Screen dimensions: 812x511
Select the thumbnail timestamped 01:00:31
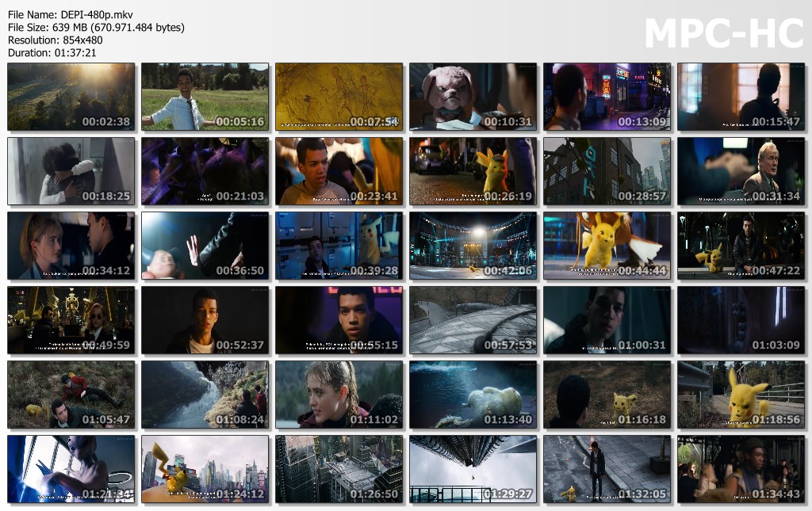[x=607, y=320]
